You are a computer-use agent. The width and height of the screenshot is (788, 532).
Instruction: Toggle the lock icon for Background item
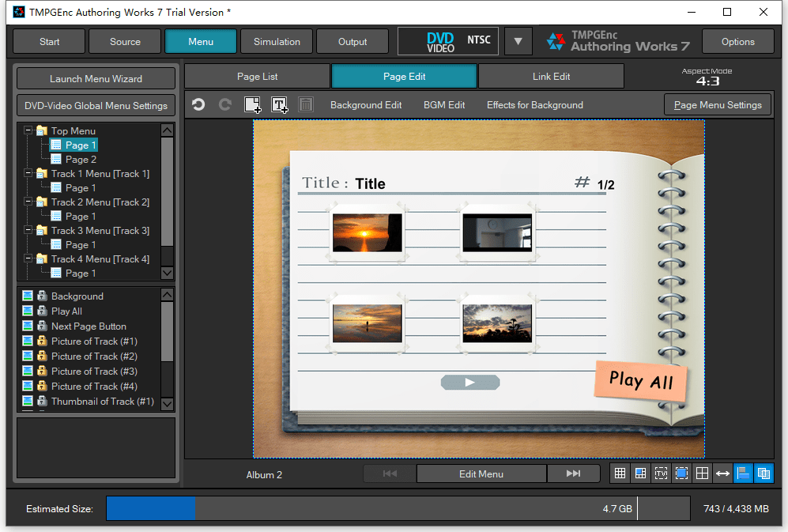(42, 296)
